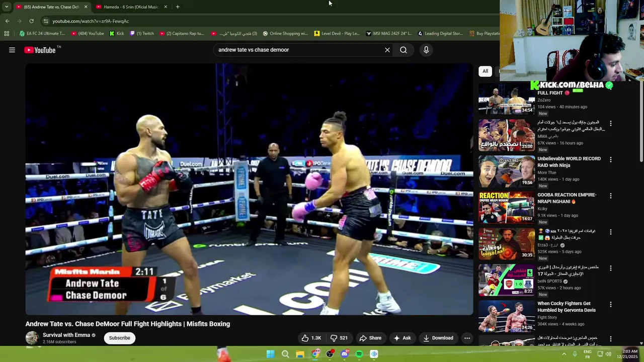
Task: Reload the current page
Action: click(x=31, y=21)
